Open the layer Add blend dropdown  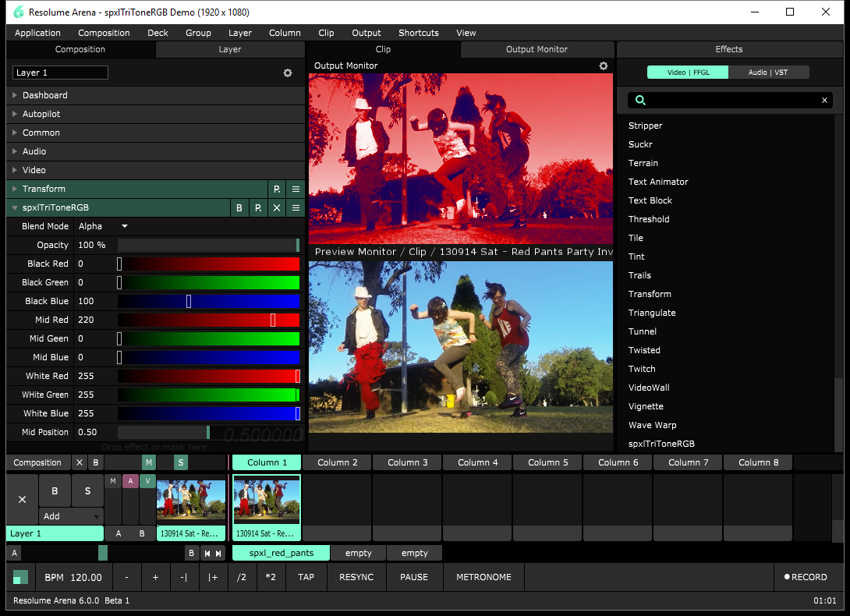pyautogui.click(x=71, y=516)
